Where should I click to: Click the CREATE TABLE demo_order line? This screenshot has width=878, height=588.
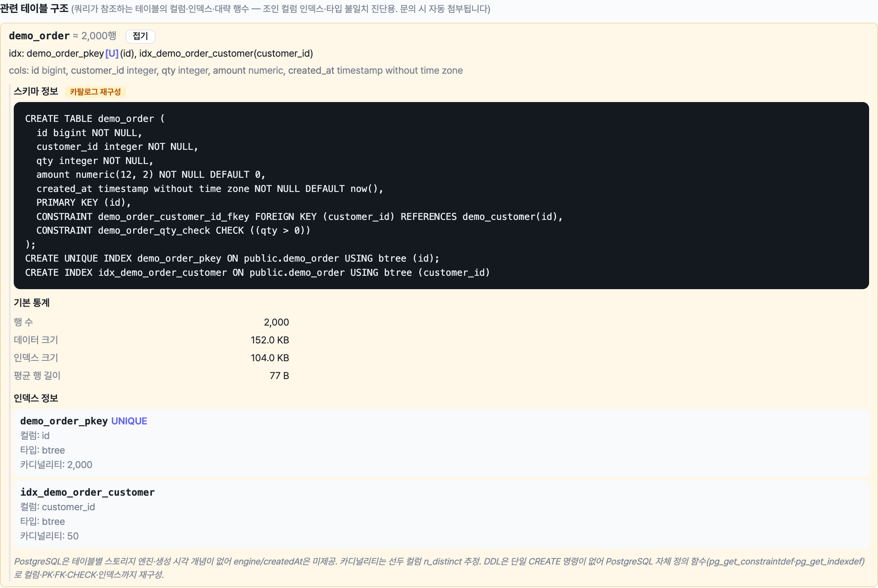tap(95, 119)
